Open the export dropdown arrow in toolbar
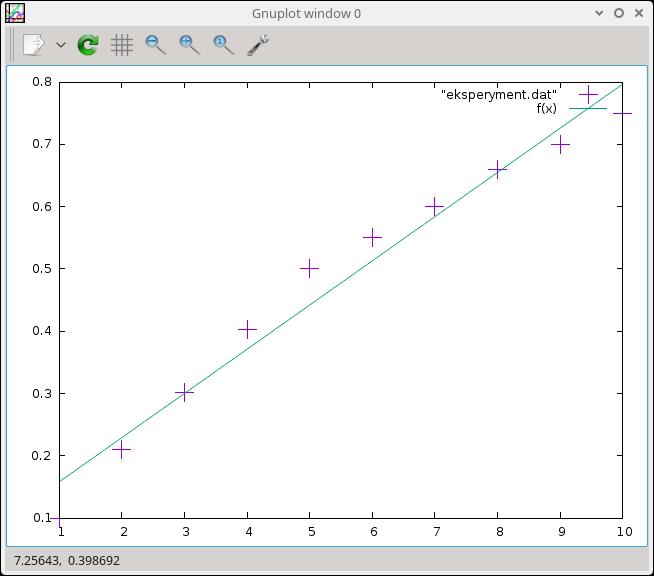 (x=61, y=45)
